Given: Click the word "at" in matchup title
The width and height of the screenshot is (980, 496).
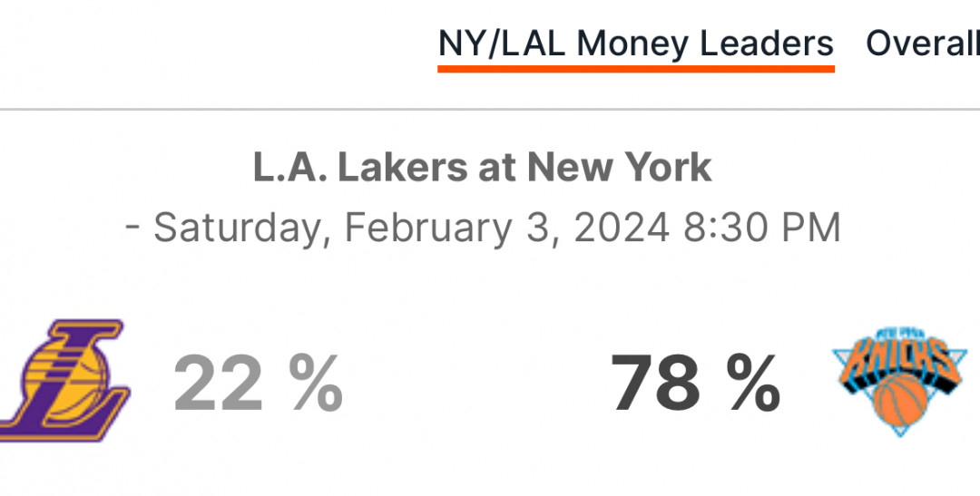Looking at the screenshot, I should [497, 169].
